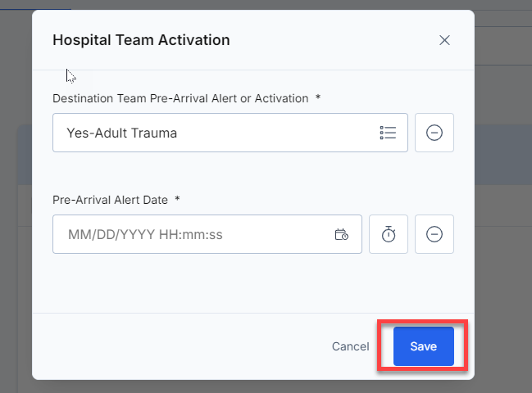Cancel the Hospital Team Activation dialog
Viewport: 532px width, 393px height.
coord(351,346)
